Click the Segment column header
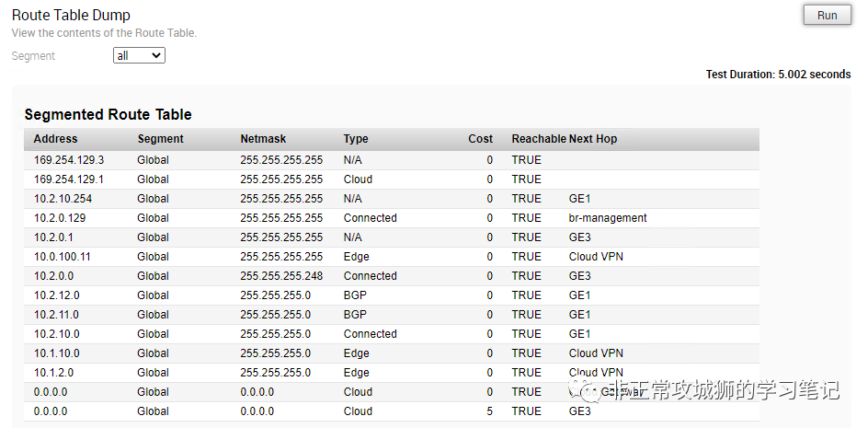The height and width of the screenshot is (428, 868). click(x=160, y=139)
